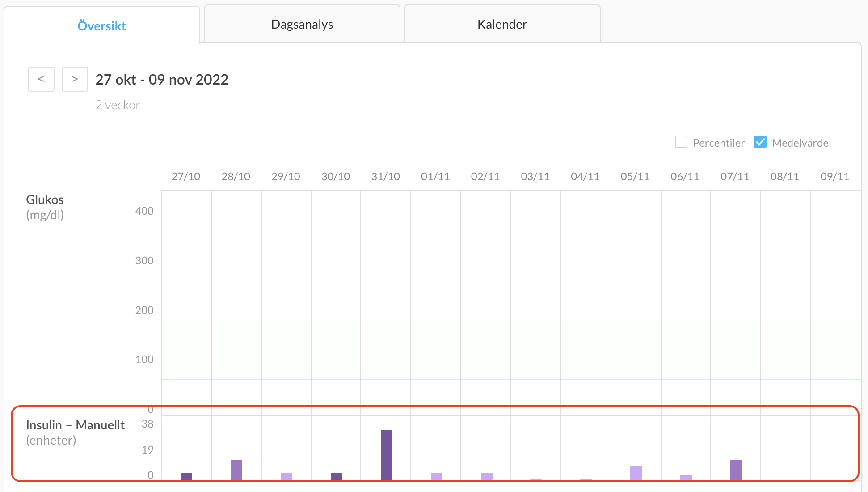Open the Dagsanalys tab
The image size is (868, 492).
[x=302, y=24]
